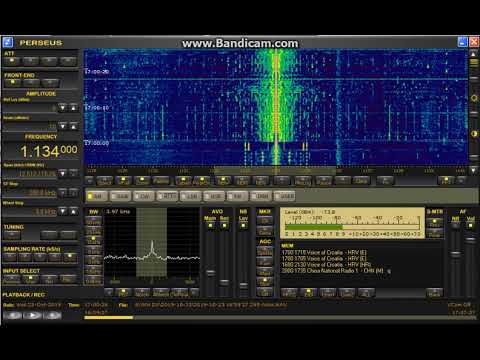The height and width of the screenshot is (360, 480).
Task: Click the lit memory database button under MEM
Action: click(x=309, y=293)
